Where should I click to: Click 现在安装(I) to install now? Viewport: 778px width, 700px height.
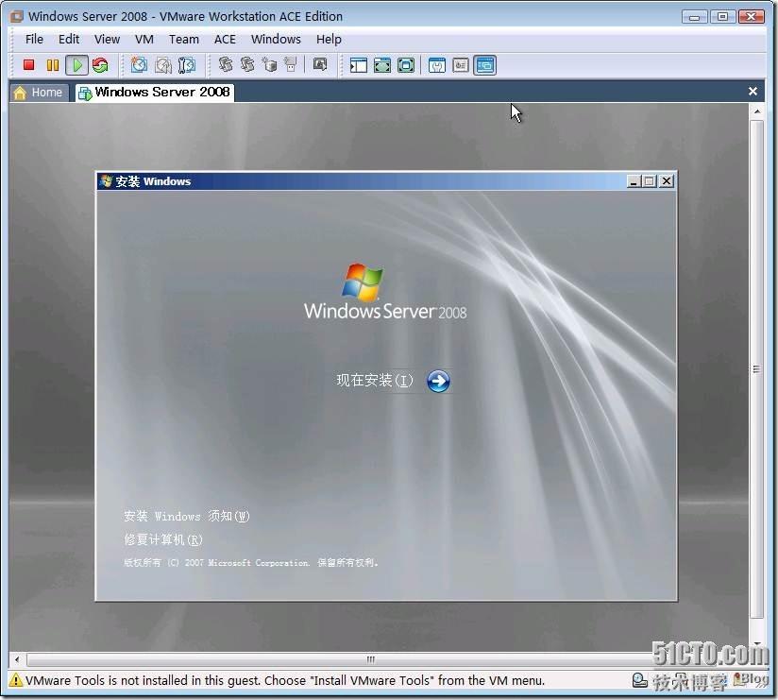(x=375, y=381)
